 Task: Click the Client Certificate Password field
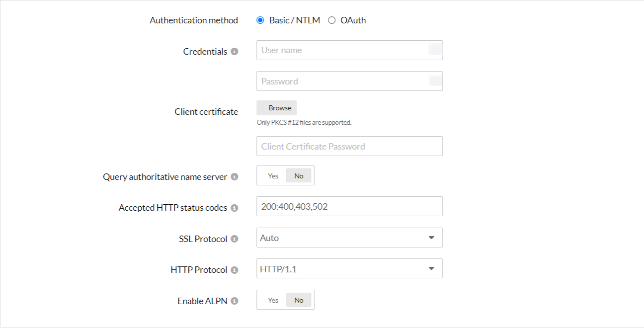[349, 147]
